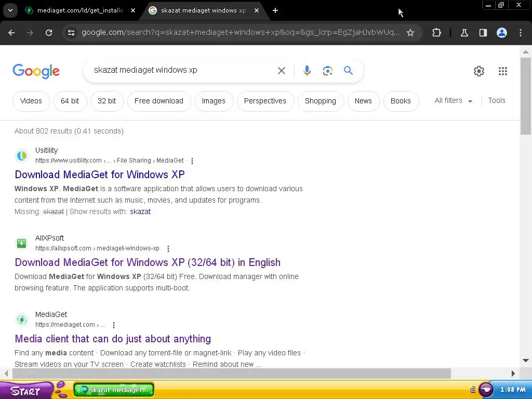Close the mediaget.com tab

[x=133, y=10]
